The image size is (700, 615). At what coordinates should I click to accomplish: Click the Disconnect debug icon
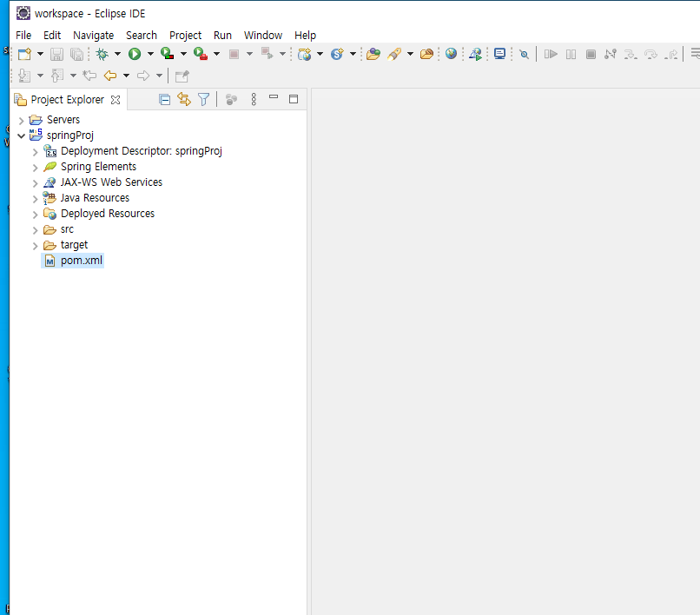611,55
